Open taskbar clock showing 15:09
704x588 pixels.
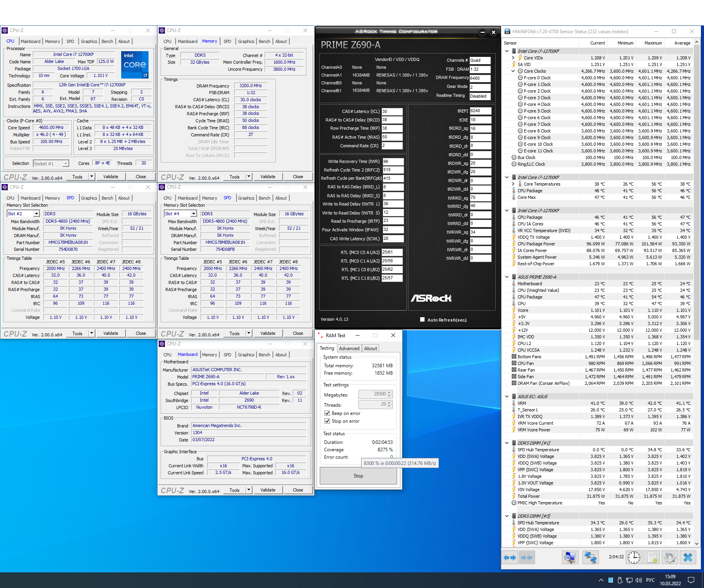[x=670, y=580]
